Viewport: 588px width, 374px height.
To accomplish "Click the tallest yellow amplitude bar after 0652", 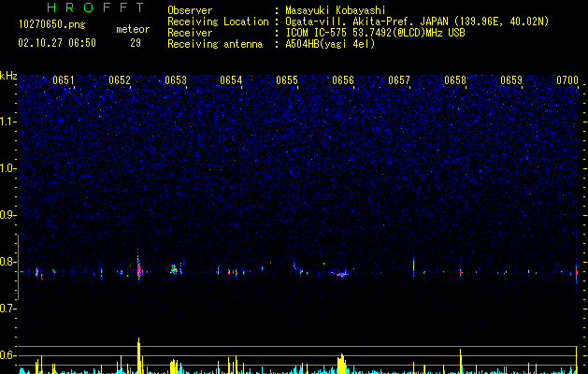I will 138,355.
